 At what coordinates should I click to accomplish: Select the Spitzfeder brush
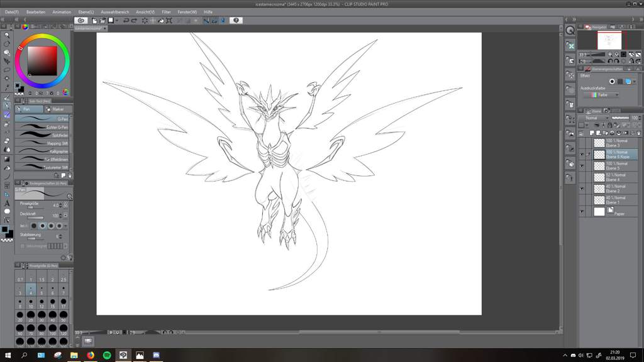[x=42, y=135]
